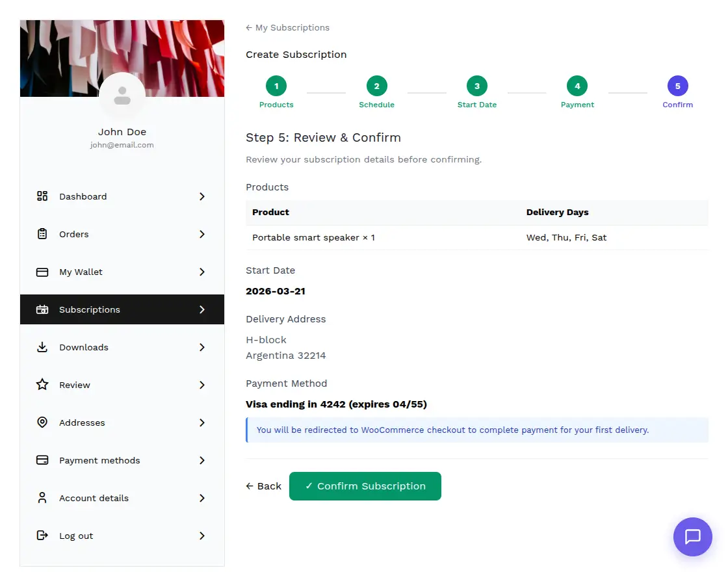Image resolution: width=728 pixels, height=572 pixels.
Task: Click the Review star icon
Action: click(x=42, y=385)
